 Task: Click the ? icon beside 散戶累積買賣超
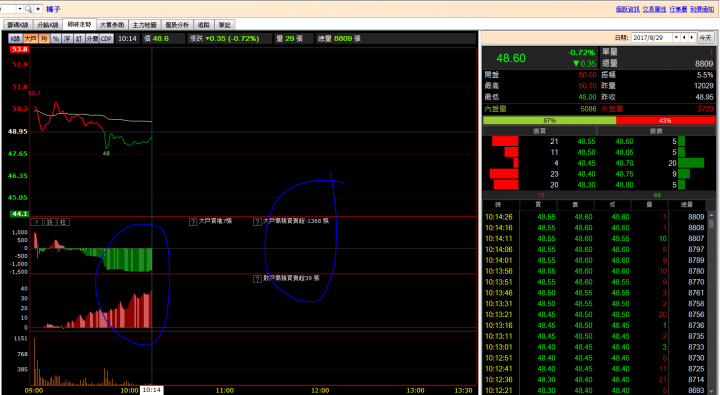point(257,279)
